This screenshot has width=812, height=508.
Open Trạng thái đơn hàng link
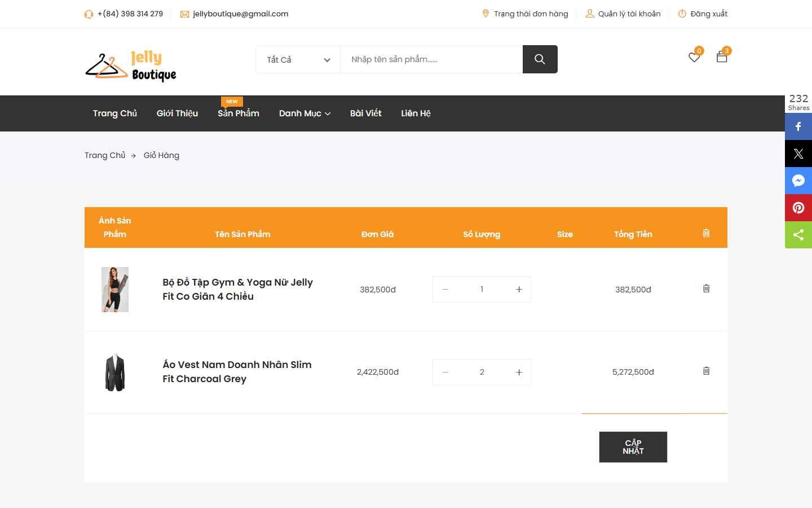(x=526, y=14)
